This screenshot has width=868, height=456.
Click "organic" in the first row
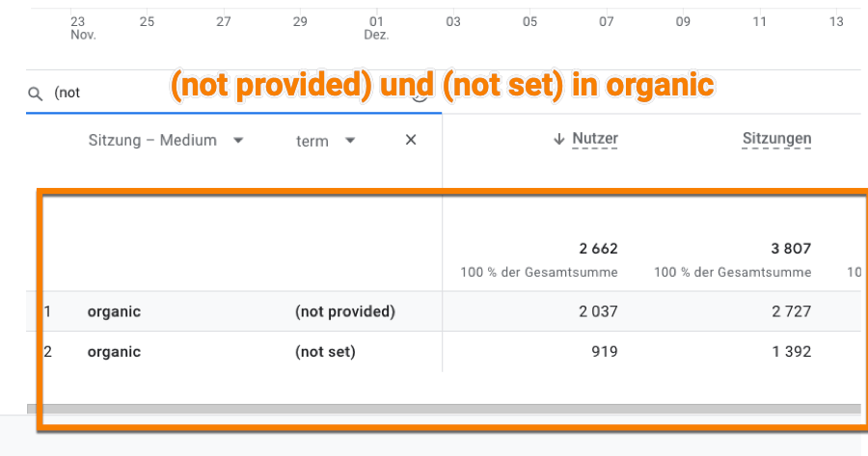pyautogui.click(x=114, y=311)
